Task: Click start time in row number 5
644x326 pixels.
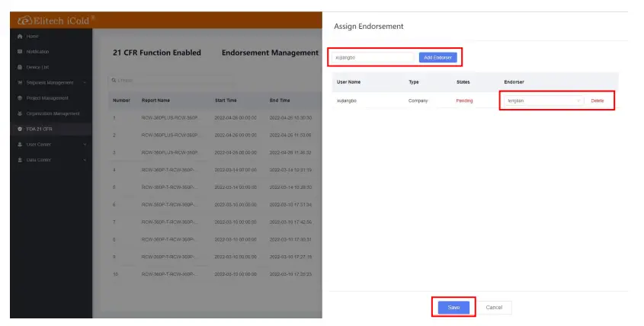Action: tap(235, 187)
